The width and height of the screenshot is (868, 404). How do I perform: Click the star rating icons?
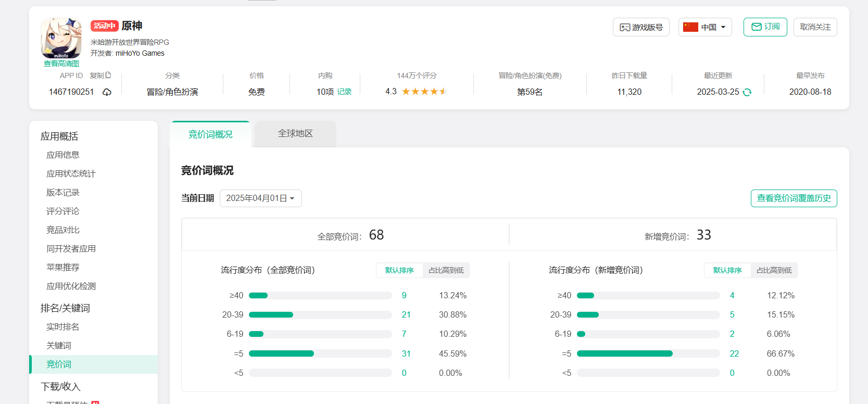pos(424,92)
